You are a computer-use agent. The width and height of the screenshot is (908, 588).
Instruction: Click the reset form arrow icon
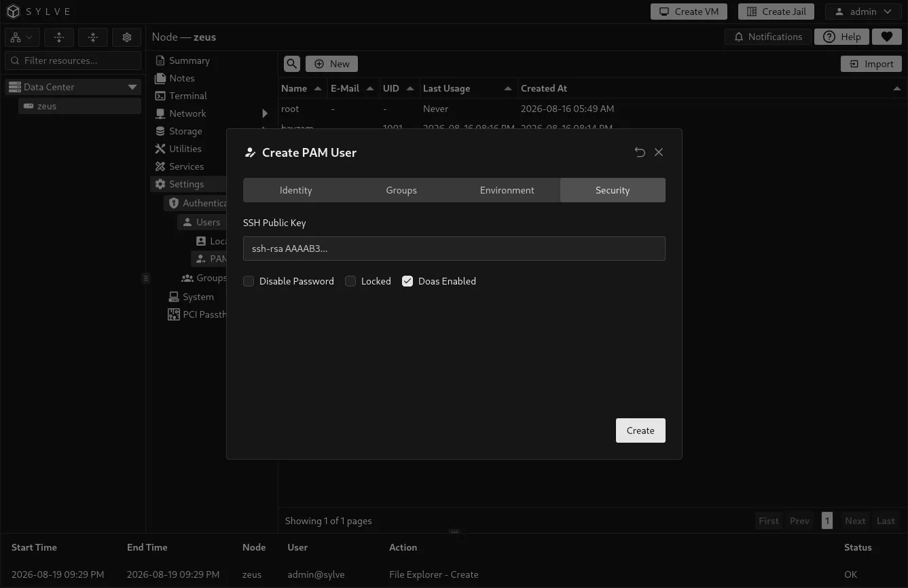click(640, 152)
